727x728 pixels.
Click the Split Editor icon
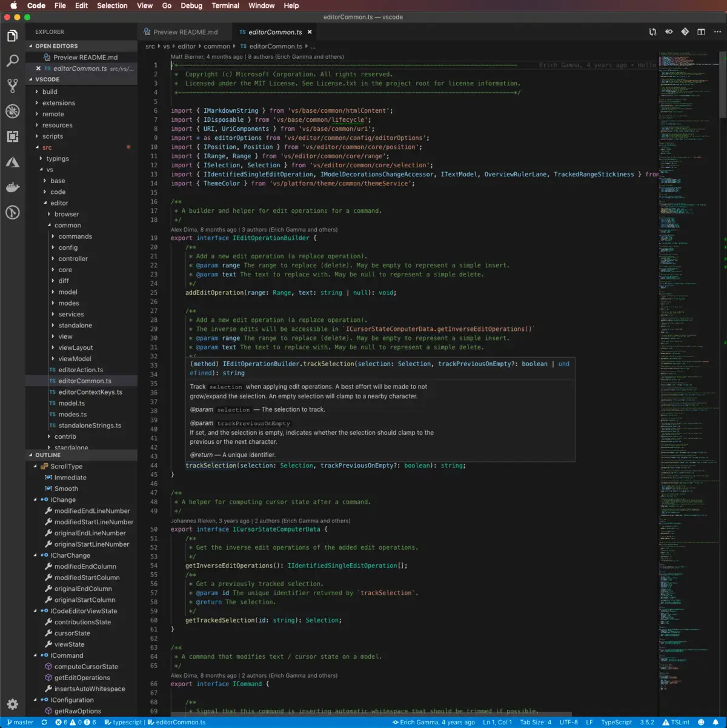[x=701, y=32]
